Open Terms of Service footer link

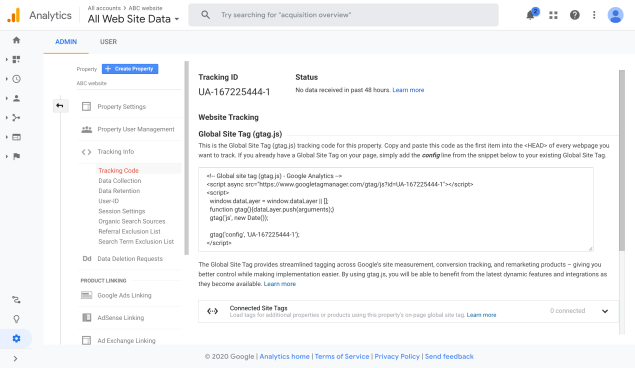pos(342,356)
